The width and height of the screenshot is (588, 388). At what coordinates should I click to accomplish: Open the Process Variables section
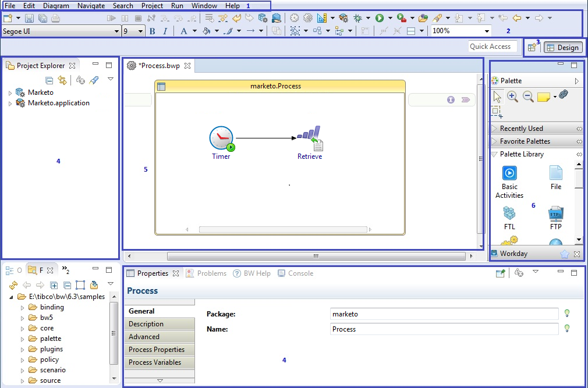click(x=160, y=362)
